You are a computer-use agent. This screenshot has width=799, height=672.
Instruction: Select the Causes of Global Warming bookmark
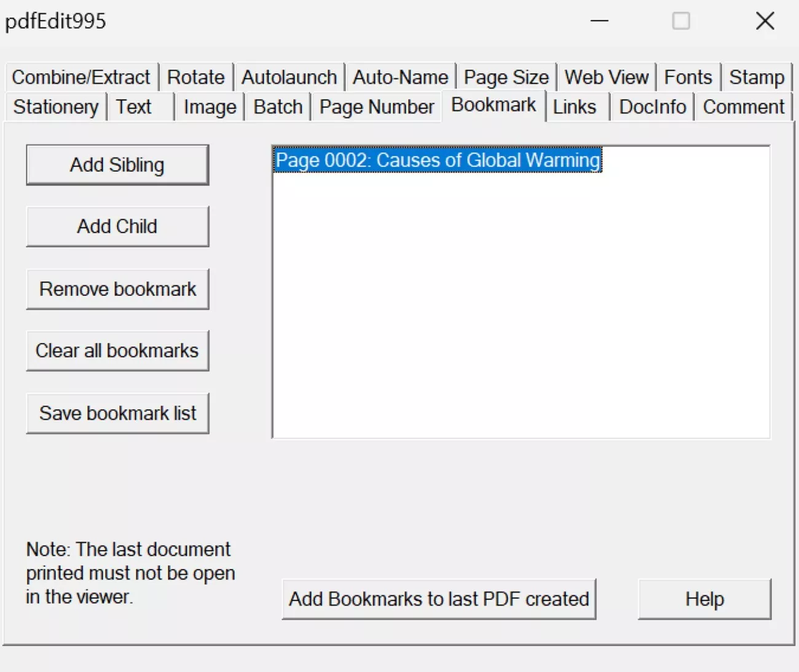436,160
